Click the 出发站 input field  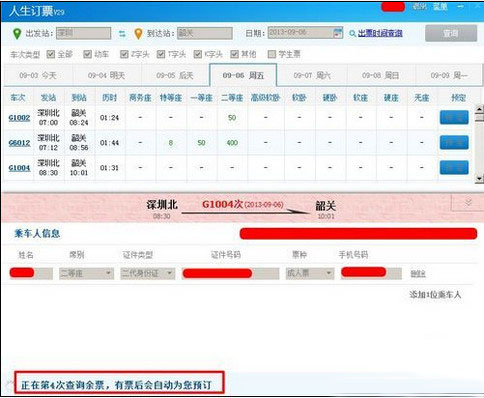83,33
